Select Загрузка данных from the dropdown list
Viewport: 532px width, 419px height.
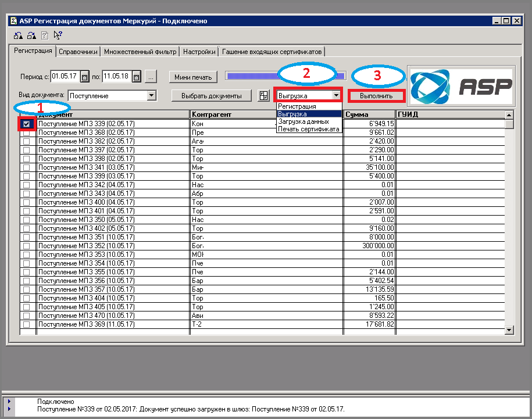(x=309, y=121)
